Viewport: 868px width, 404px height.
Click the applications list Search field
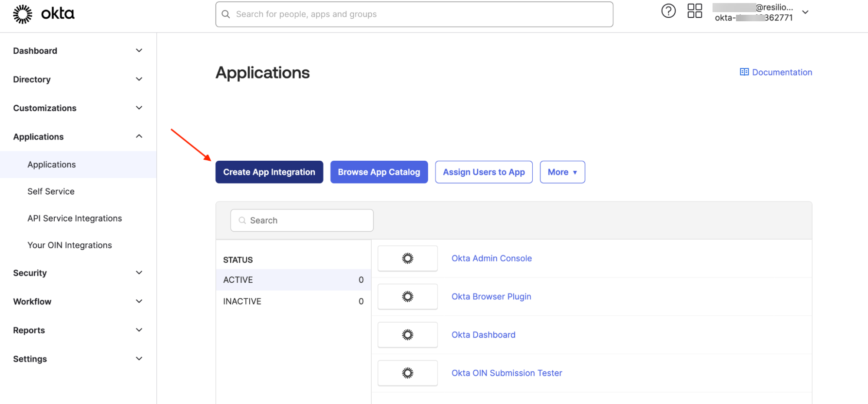click(x=302, y=220)
